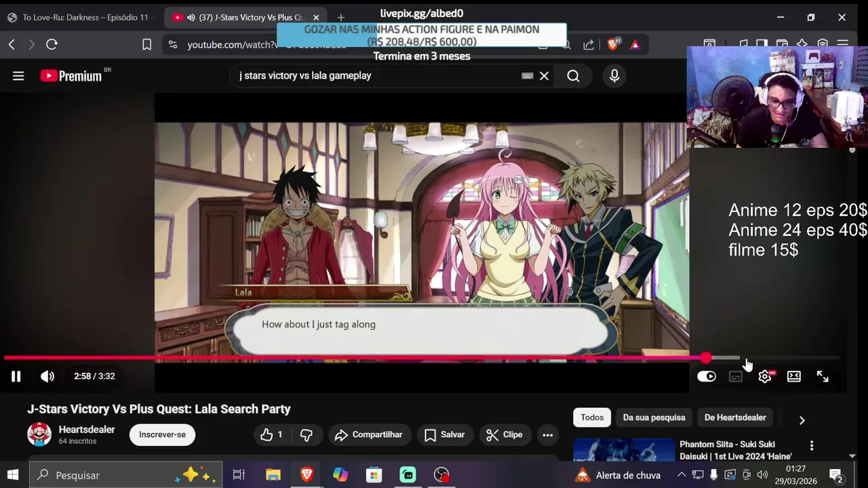Reload the page with the refresh icon
Viewport: 868px width, 488px height.
(52, 45)
